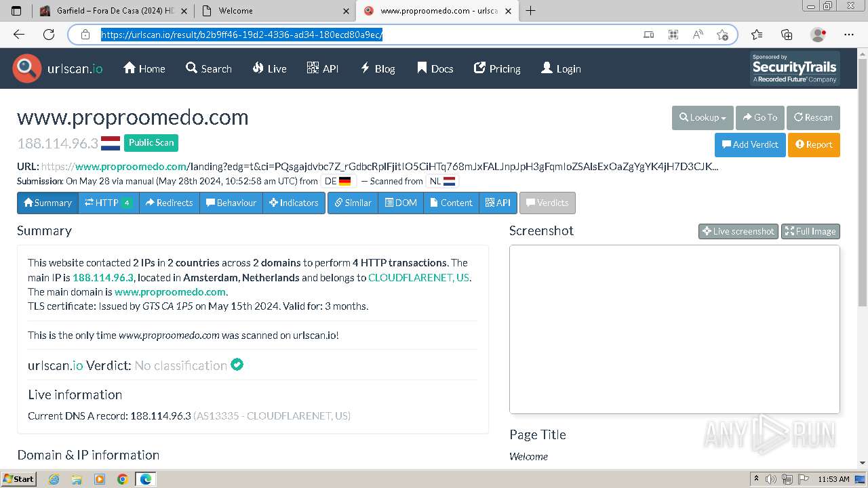Viewport: 868px width, 488px height.
Task: Open the browser profile avatar
Action: [818, 35]
